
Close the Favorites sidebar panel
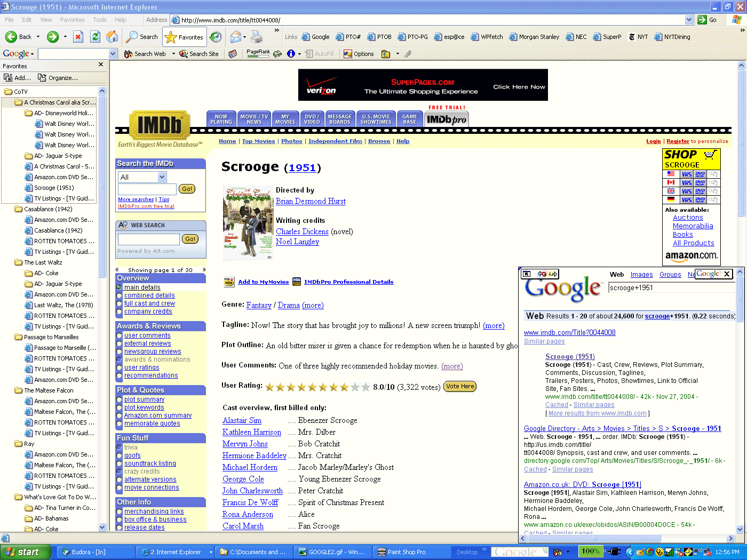tap(101, 65)
